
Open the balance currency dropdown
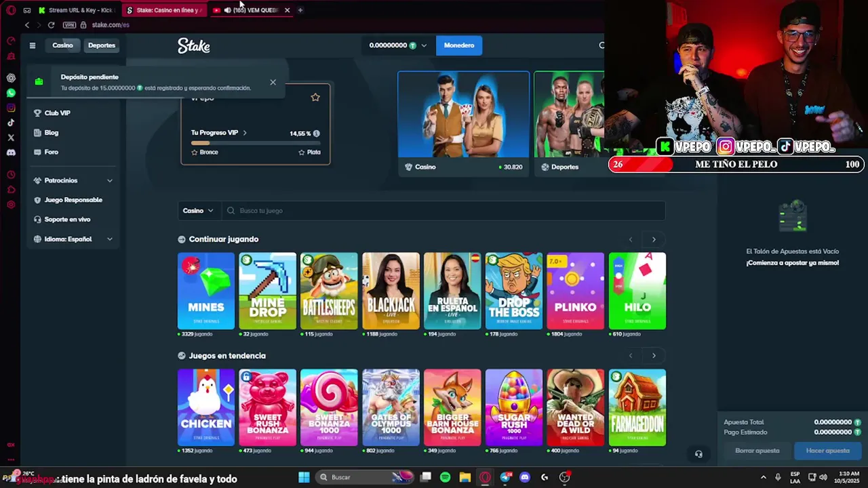(x=397, y=45)
